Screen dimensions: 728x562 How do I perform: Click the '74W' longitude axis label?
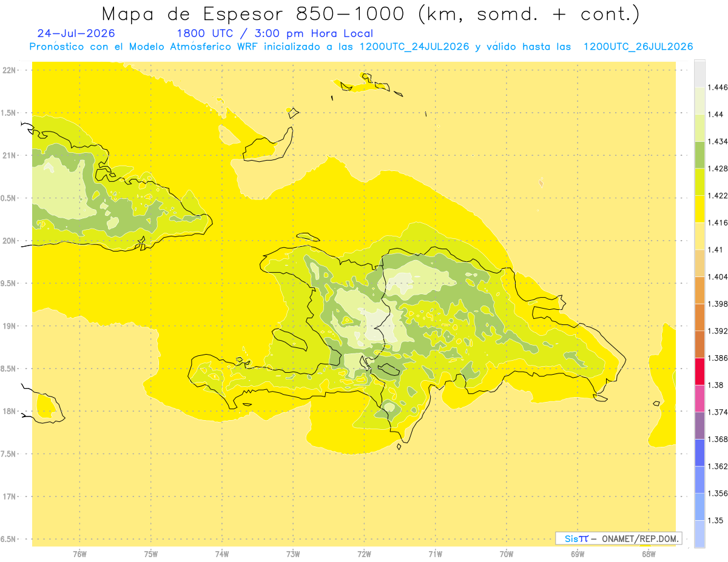[221, 554]
